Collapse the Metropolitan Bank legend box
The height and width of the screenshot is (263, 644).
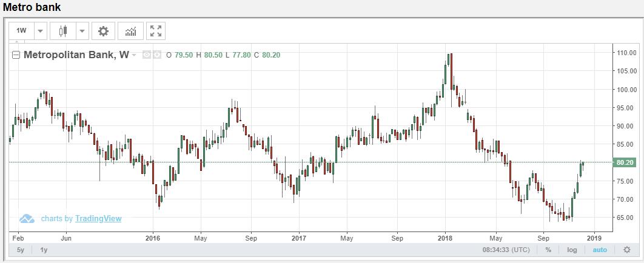[x=16, y=55]
